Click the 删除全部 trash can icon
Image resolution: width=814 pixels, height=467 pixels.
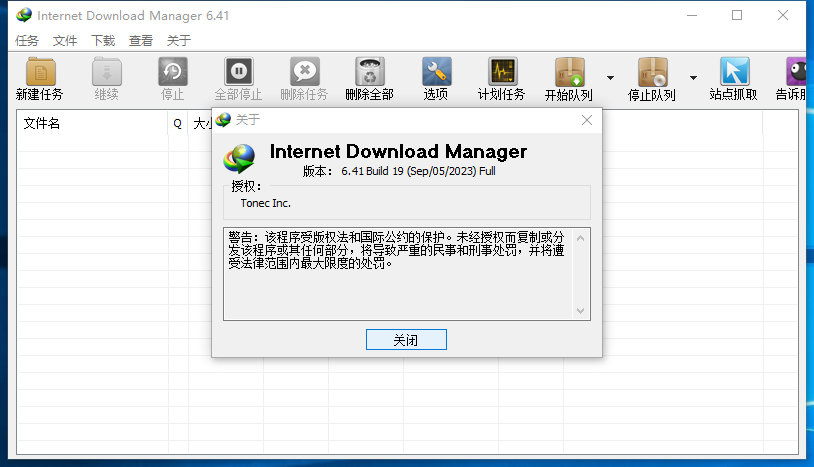click(x=370, y=72)
